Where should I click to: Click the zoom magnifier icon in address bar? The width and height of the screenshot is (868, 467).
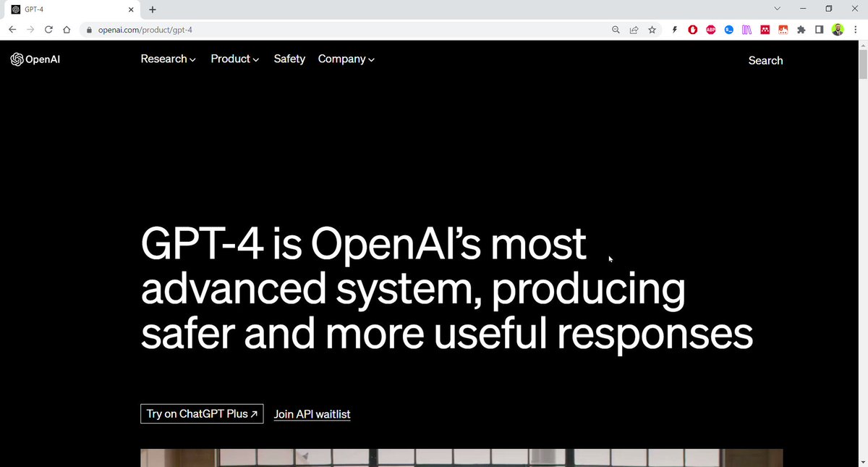pos(616,30)
